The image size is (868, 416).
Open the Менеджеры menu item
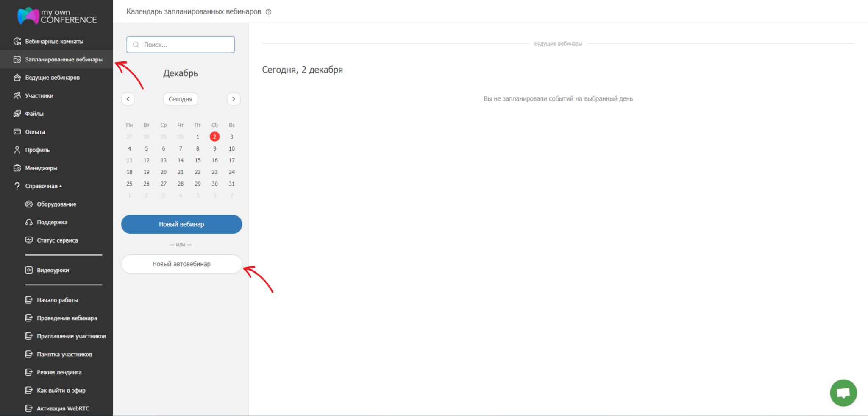[x=41, y=168]
